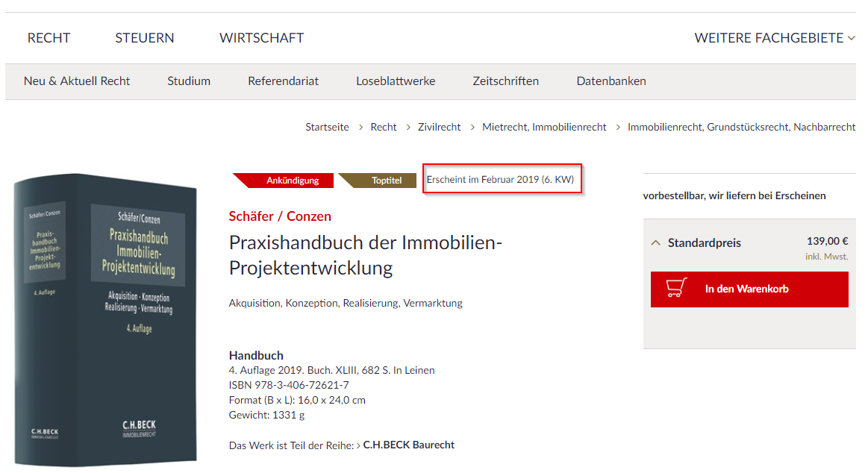Navigate to Mietrecht, Immobilienrecht breadcrumb
868x473 pixels.
tap(544, 127)
